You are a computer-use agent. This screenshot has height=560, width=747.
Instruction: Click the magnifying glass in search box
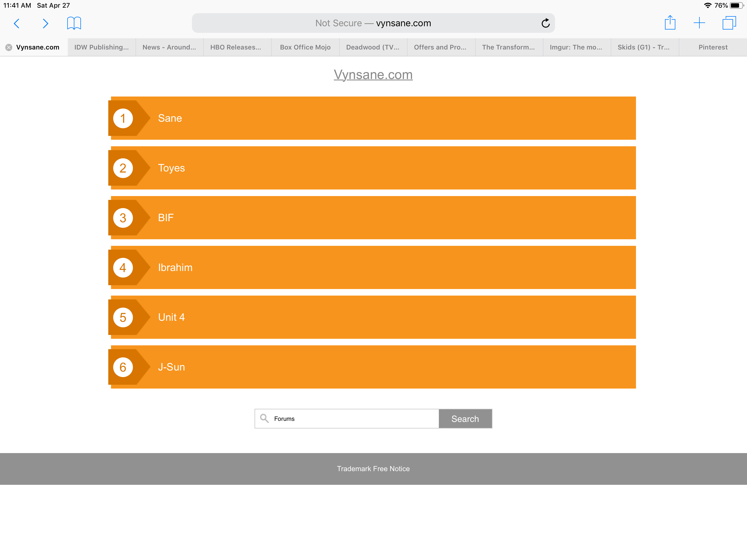tap(264, 418)
